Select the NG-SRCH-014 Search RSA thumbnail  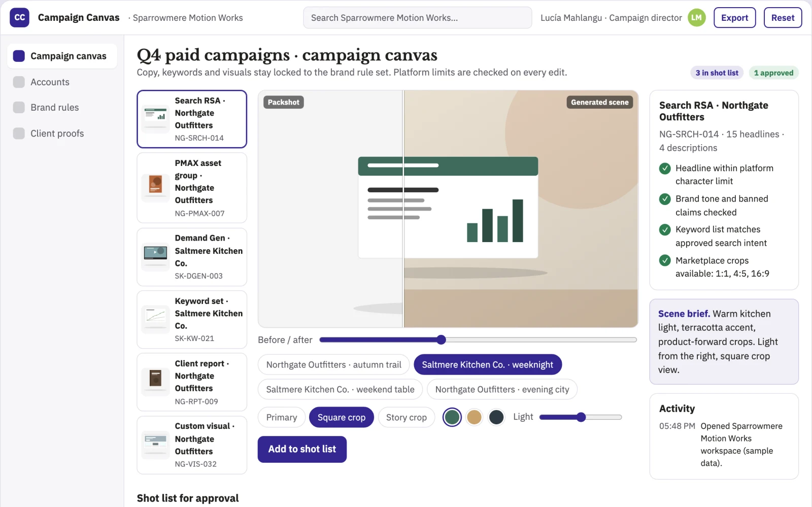155,119
